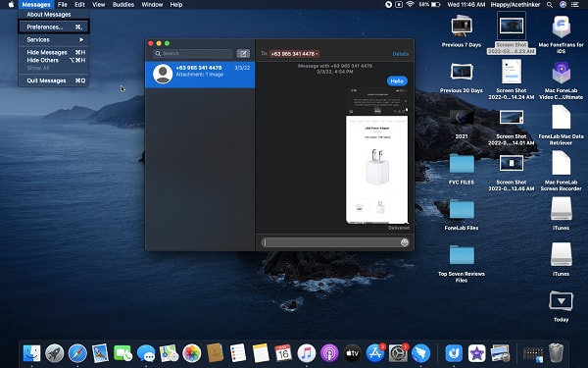Open the USB power adapter image attachment
This screenshot has height=368, width=588.
376,156
